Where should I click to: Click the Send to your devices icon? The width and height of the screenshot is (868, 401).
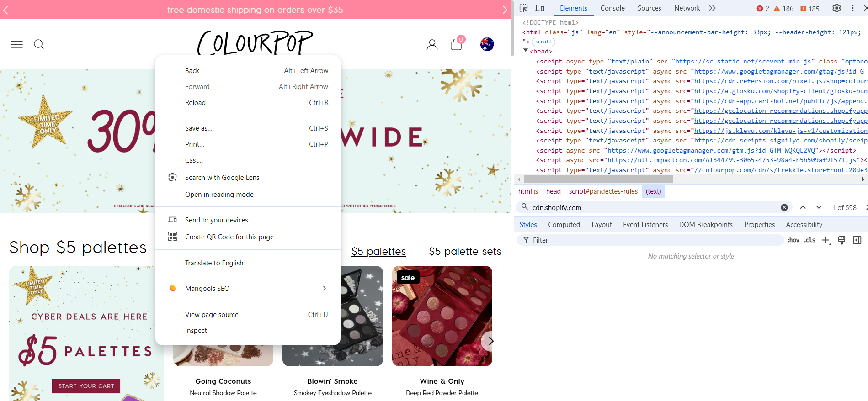[172, 220]
